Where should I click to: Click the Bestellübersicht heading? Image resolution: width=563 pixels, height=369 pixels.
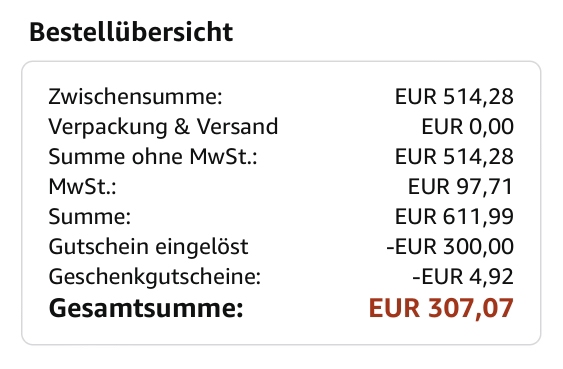click(131, 33)
